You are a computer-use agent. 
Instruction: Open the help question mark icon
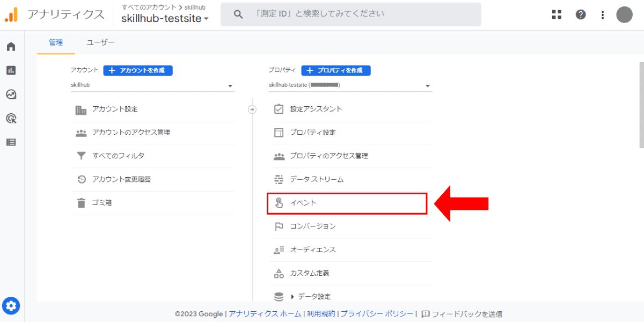pyautogui.click(x=581, y=14)
